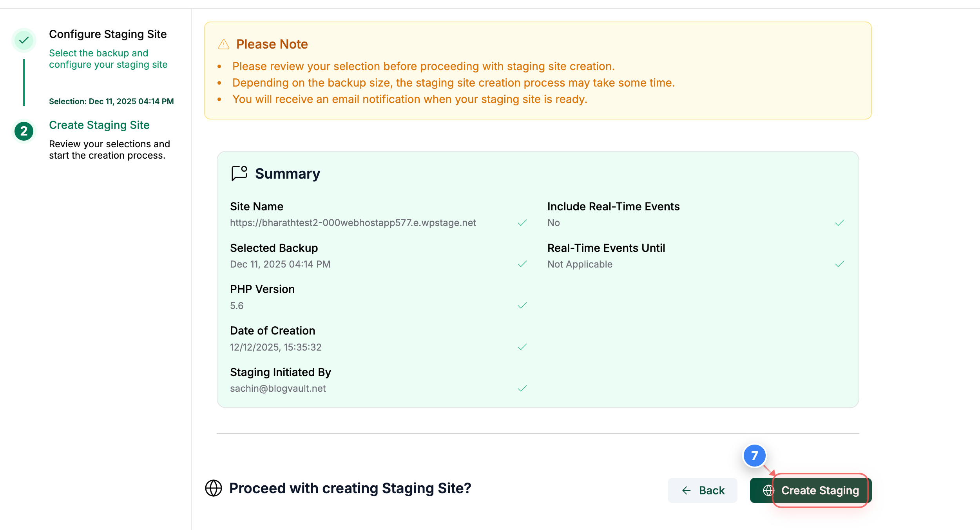Click the numbered circle for step 2
The width and height of the screenshot is (980, 530).
pos(24,132)
